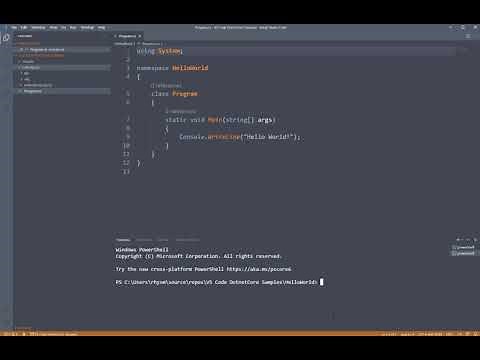
Task: Open the Edit menu
Action: pyautogui.click(x=24, y=28)
